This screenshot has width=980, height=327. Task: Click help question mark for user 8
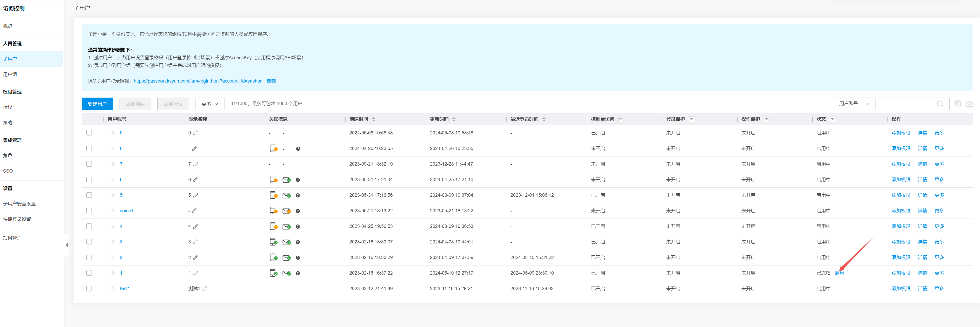point(298,149)
